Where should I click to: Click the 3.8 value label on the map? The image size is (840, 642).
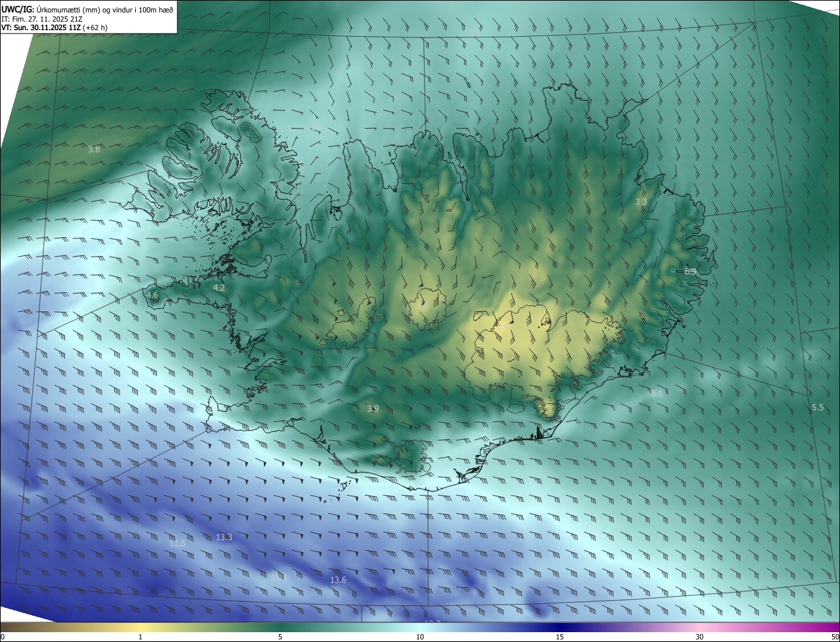(94, 150)
